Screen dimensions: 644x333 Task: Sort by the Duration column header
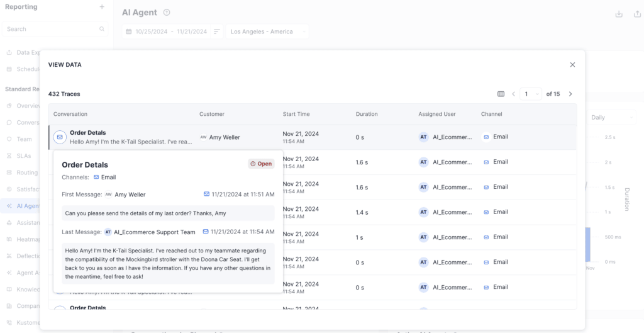367,114
